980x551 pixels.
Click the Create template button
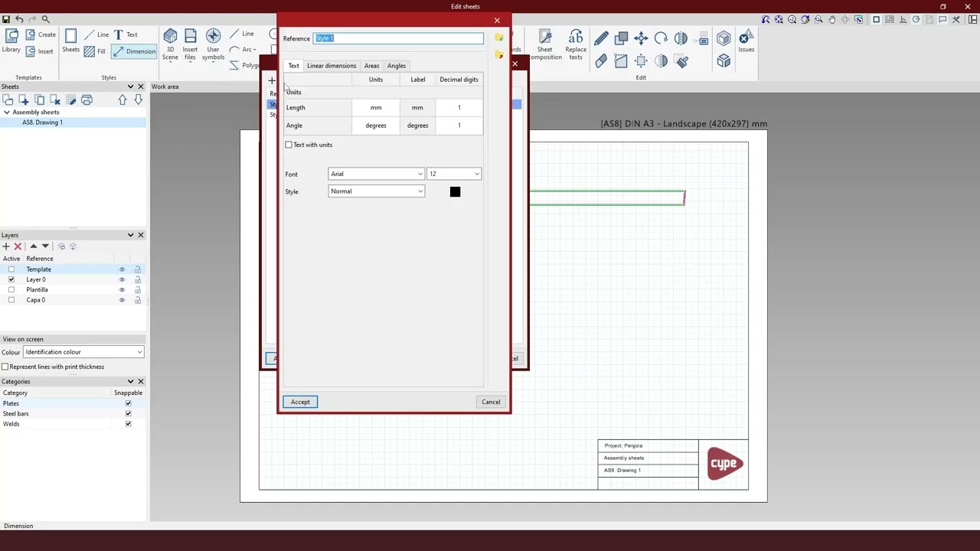click(41, 34)
